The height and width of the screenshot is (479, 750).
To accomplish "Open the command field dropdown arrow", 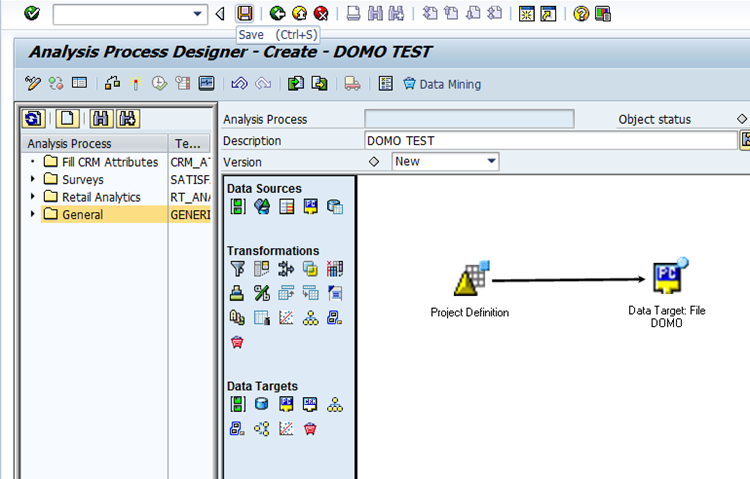I will tap(197, 14).
